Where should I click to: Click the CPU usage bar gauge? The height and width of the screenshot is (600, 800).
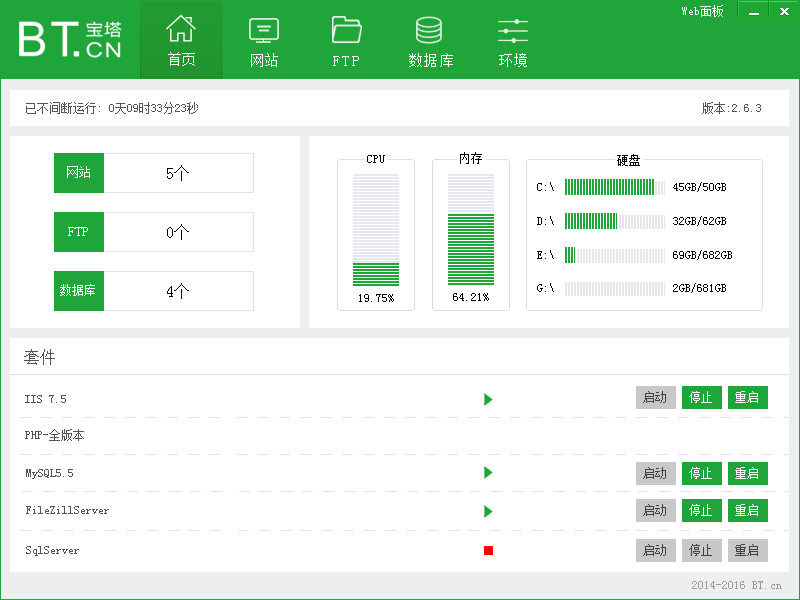(376, 230)
